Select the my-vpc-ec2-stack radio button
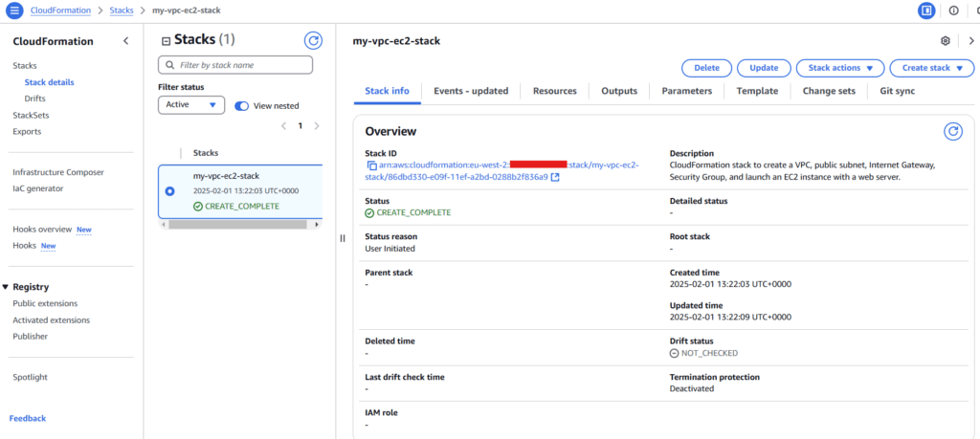 [x=169, y=191]
